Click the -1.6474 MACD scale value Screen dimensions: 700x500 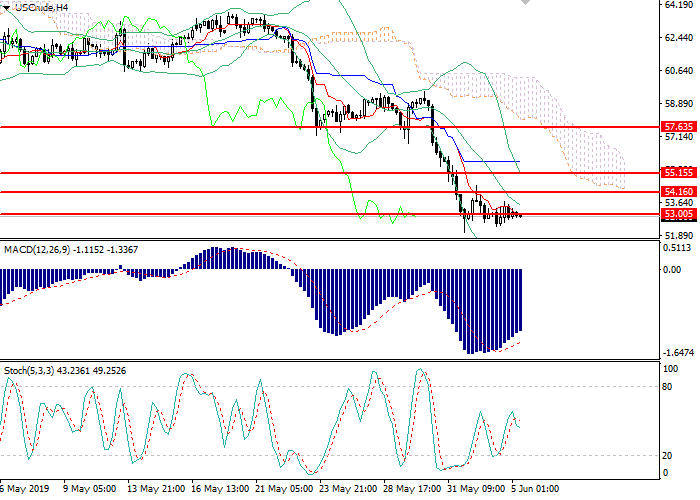tap(678, 353)
